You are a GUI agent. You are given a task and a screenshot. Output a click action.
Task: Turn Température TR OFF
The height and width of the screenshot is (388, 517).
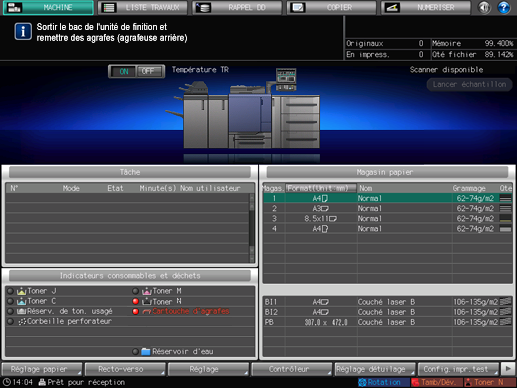(x=150, y=71)
